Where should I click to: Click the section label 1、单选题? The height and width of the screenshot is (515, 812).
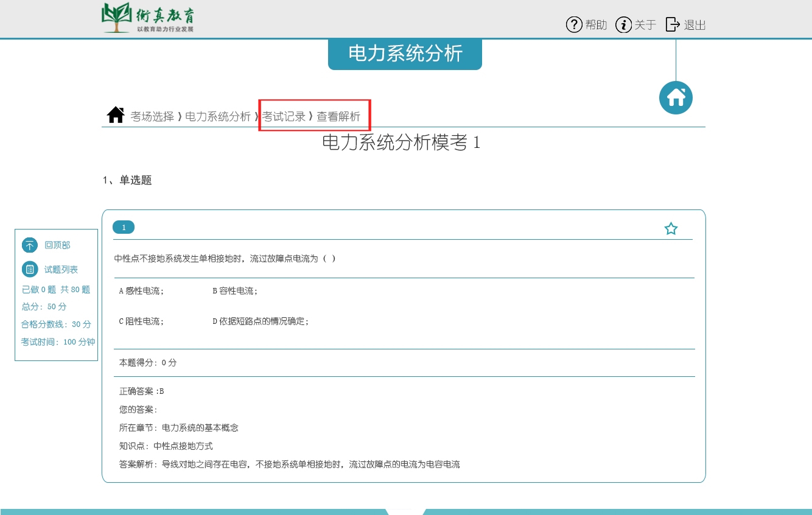(127, 180)
